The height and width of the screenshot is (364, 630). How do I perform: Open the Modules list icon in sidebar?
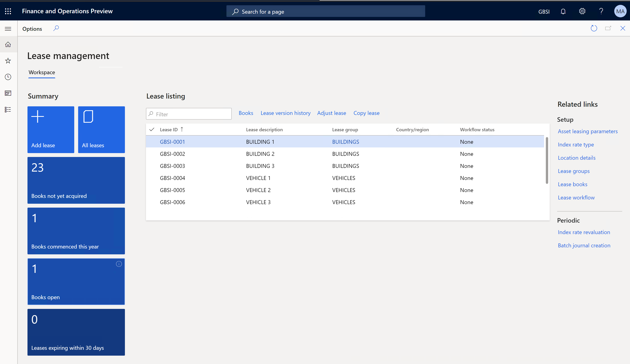pyautogui.click(x=8, y=109)
